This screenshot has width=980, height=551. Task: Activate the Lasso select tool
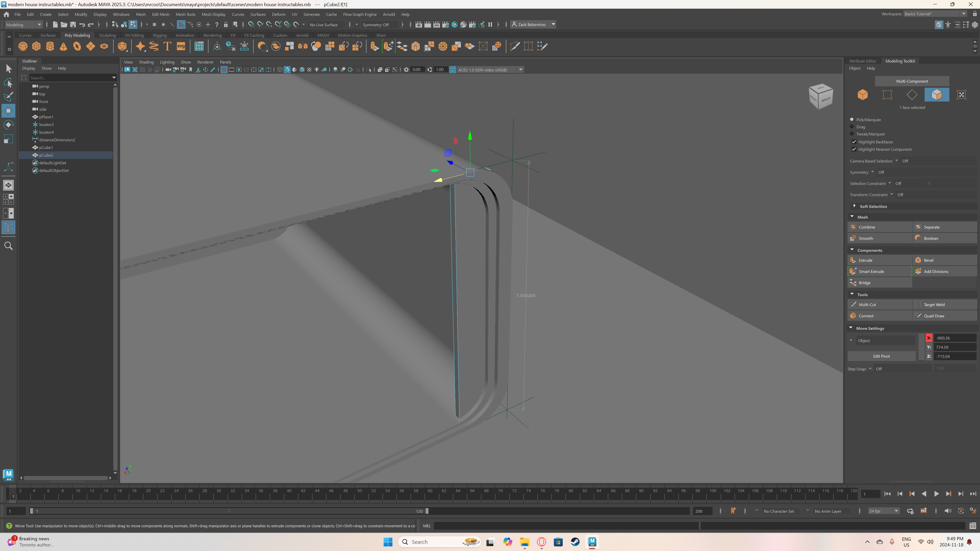pyautogui.click(x=8, y=83)
